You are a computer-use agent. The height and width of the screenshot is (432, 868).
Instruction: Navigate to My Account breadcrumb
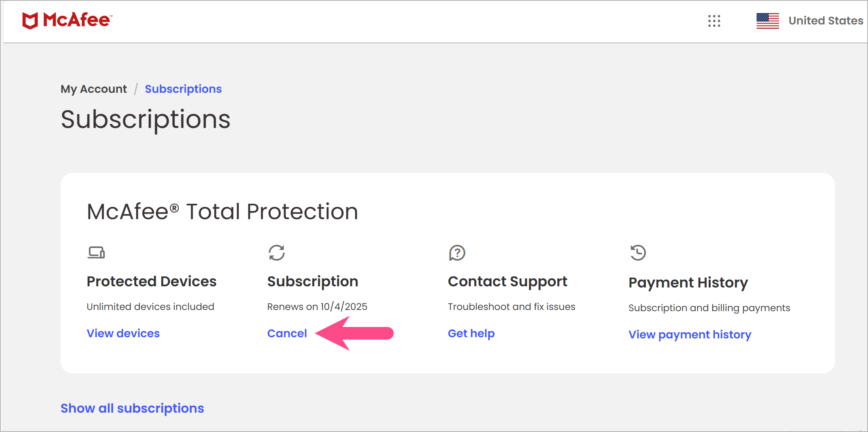[94, 89]
